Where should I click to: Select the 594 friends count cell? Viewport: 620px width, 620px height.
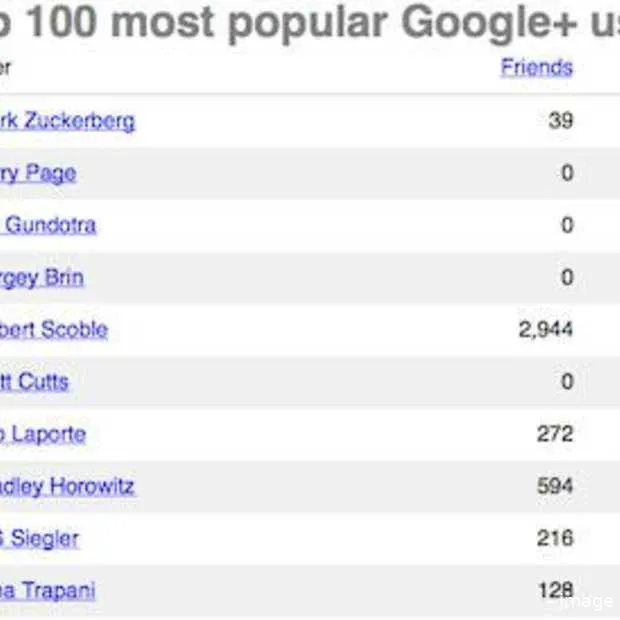click(555, 487)
